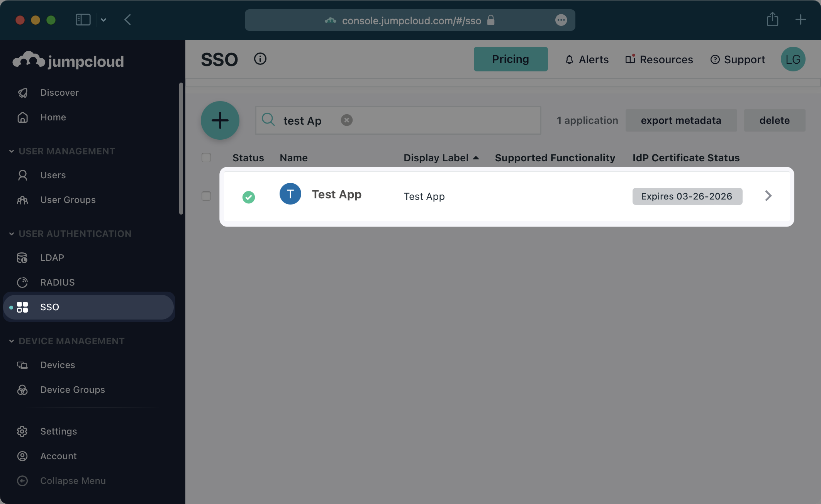Open the Resources menu
821x504 pixels.
pyautogui.click(x=658, y=59)
